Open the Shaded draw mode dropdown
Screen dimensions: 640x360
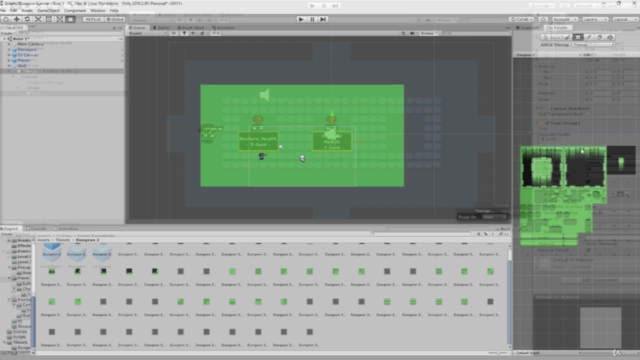(147, 33)
